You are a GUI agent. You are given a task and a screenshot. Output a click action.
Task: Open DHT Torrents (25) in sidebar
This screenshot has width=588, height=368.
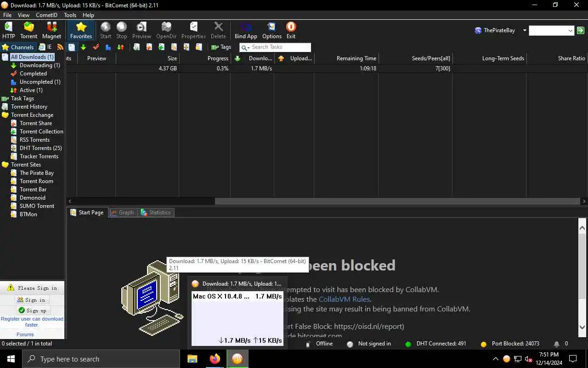click(40, 148)
